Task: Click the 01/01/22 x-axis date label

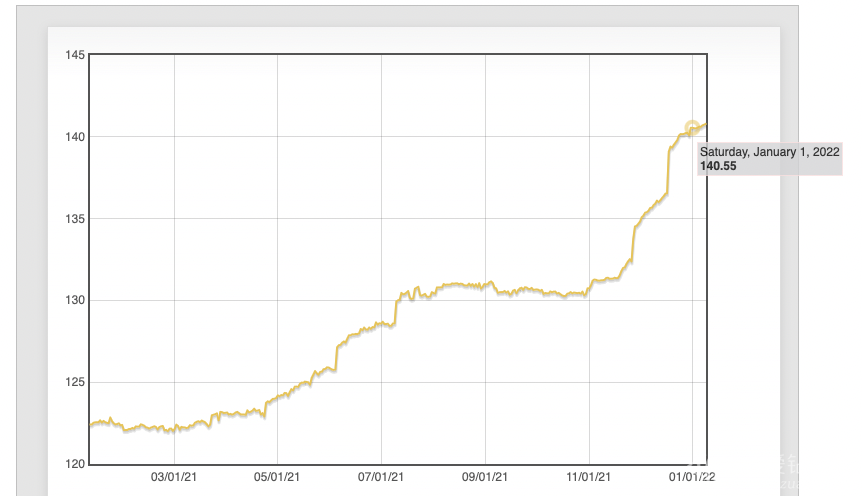Action: tap(692, 478)
